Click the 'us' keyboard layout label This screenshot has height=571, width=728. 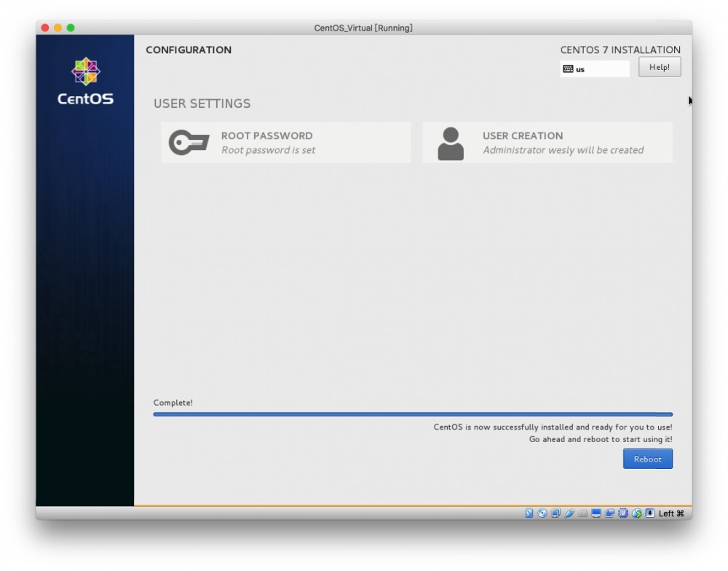pyautogui.click(x=580, y=69)
